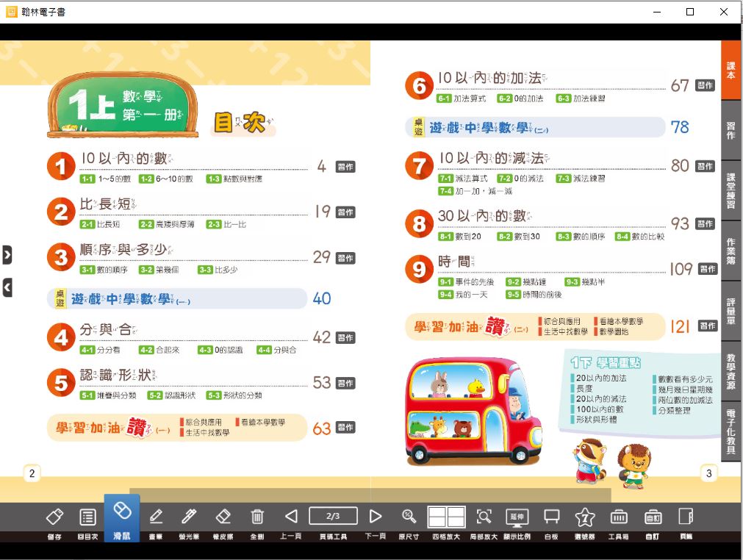Image resolution: width=743 pixels, height=560 pixels.
Task: Open chapter 8 '30以內的數'
Action: coord(484,215)
